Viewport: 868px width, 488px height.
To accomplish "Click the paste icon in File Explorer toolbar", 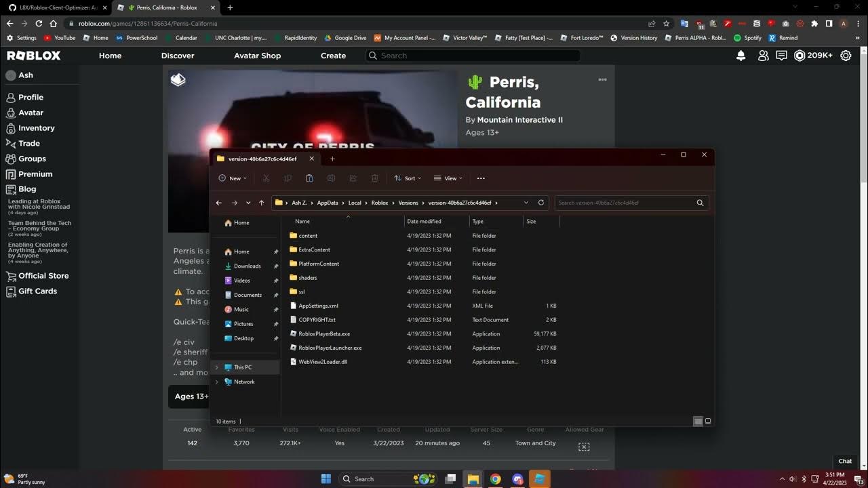I will click(309, 178).
